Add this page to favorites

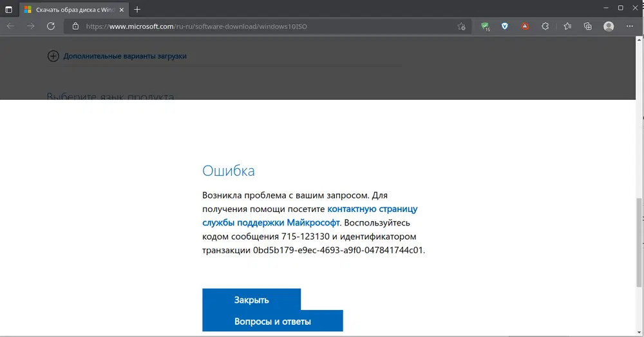[461, 26]
